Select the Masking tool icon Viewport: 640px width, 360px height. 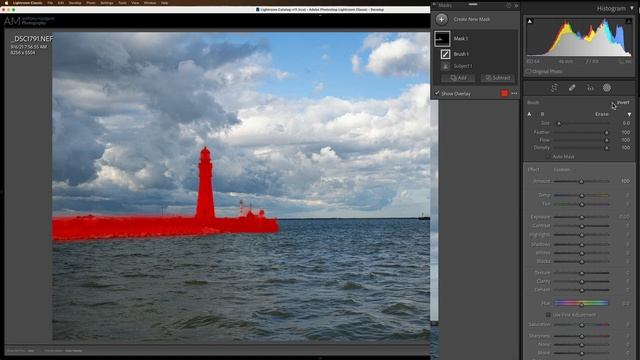[x=607, y=88]
